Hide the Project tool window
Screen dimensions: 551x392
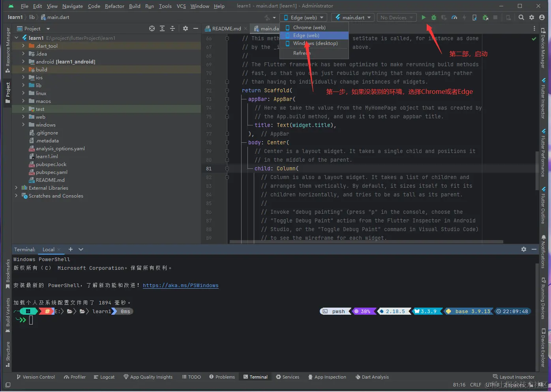[x=195, y=28]
